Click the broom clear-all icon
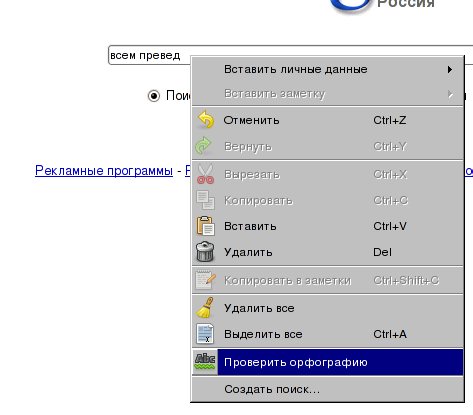The height and width of the screenshot is (415, 473). pyautogui.click(x=205, y=308)
